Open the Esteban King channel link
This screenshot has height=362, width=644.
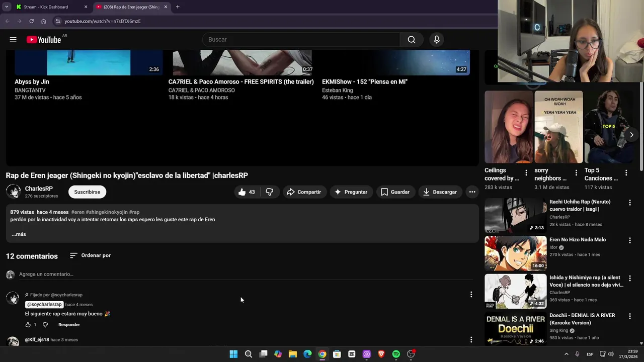pos(338,90)
